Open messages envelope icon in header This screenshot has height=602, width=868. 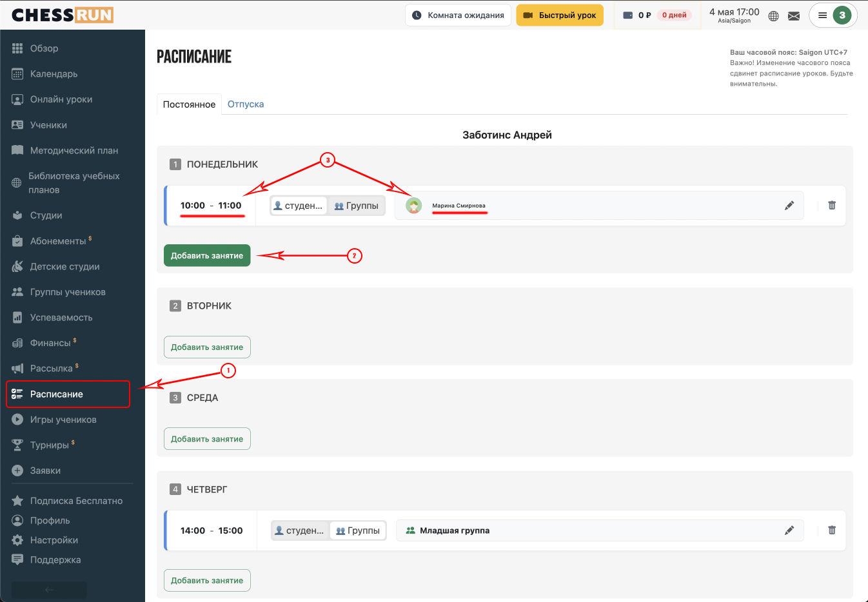point(794,16)
